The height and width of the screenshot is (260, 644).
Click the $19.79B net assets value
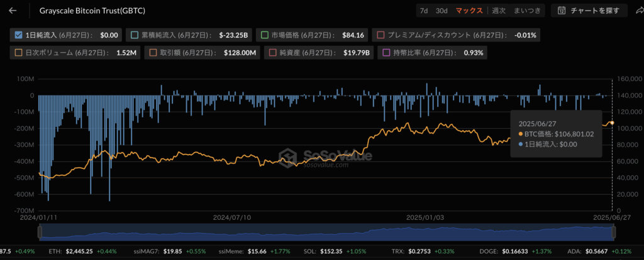(357, 53)
